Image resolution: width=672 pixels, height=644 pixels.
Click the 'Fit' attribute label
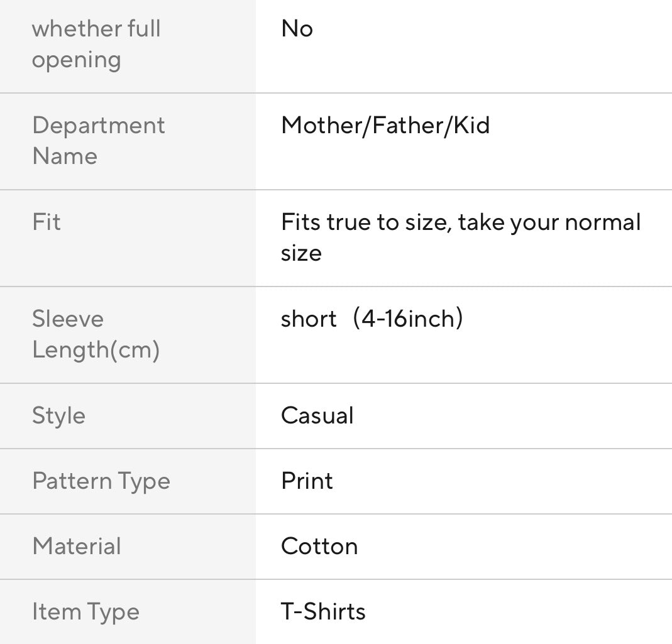(47, 222)
